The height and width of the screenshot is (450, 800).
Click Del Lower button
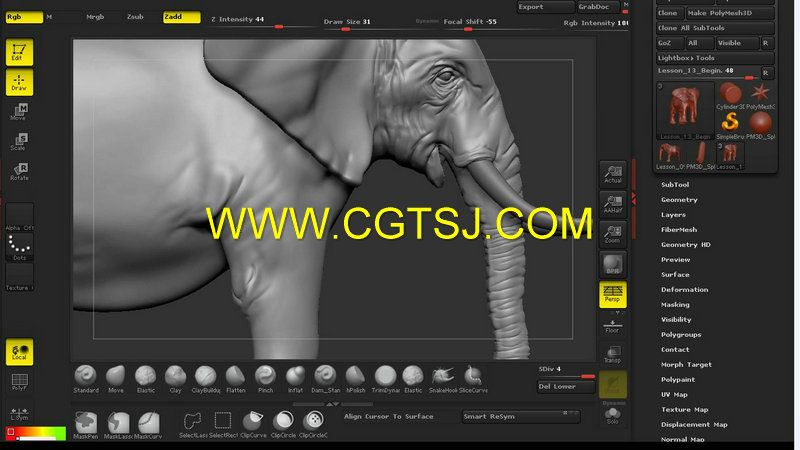[x=566, y=387]
